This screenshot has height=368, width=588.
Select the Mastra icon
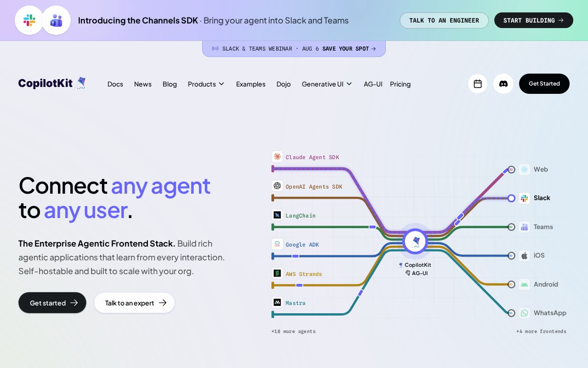pyautogui.click(x=277, y=302)
